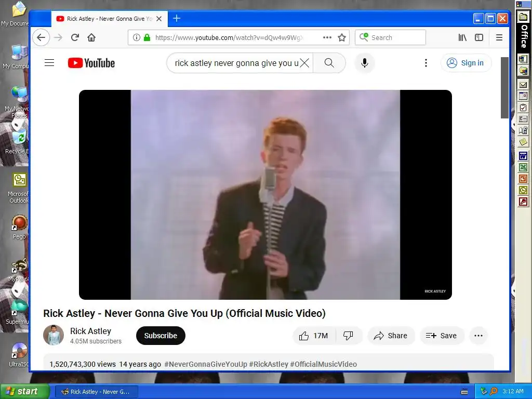532x399 pixels.
Task: Show site information via the info icon
Action: point(137,37)
